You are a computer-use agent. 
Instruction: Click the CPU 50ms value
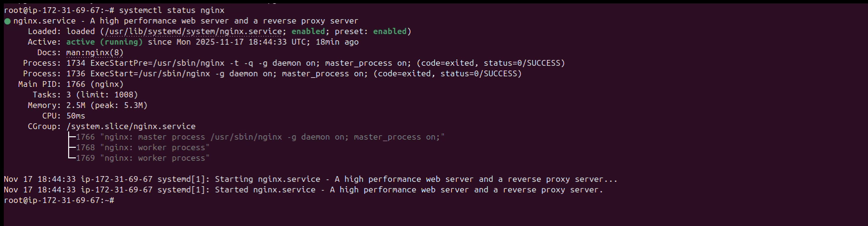(x=75, y=116)
